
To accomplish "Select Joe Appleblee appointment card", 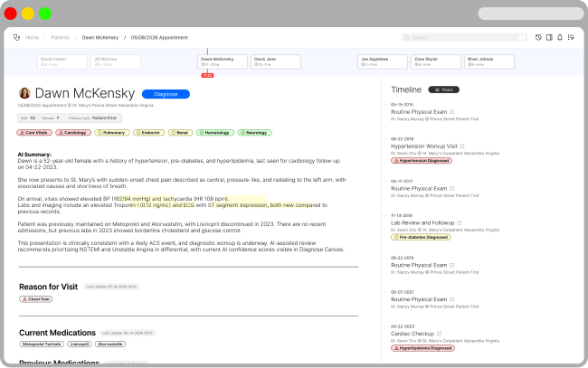I will pyautogui.click(x=383, y=61).
